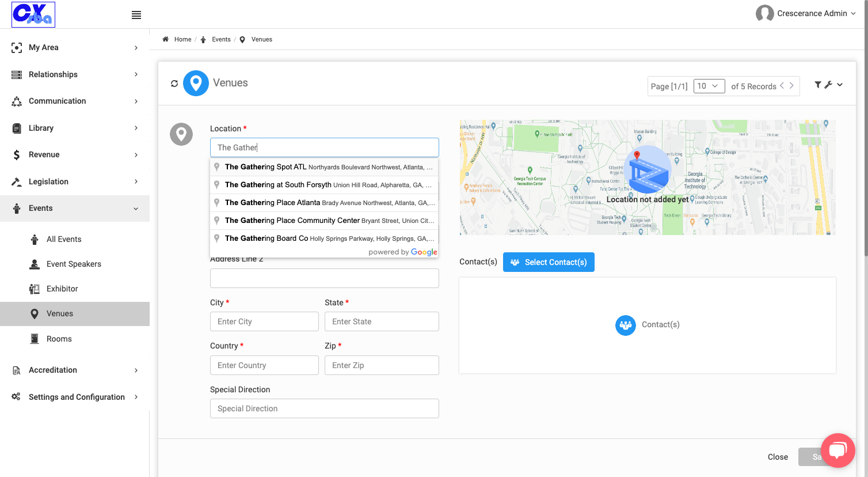Click the blue Contact(s) group icon
Viewport: 868px width, 477px height.
pos(626,325)
